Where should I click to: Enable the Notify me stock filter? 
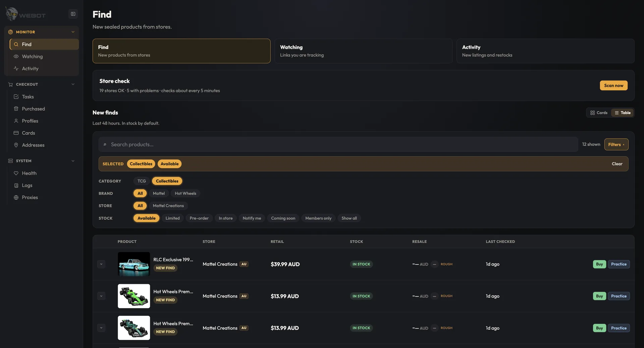[x=252, y=218]
